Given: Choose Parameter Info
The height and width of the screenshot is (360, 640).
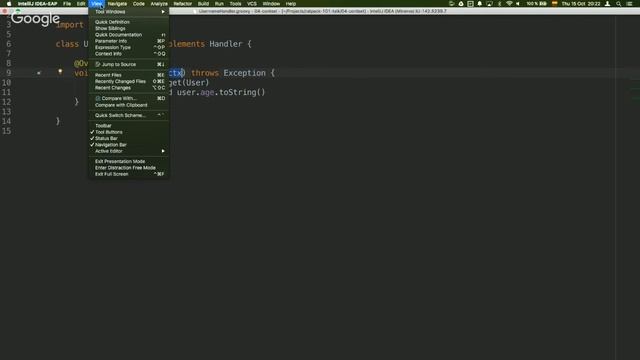Looking at the screenshot, I should click(129, 41).
